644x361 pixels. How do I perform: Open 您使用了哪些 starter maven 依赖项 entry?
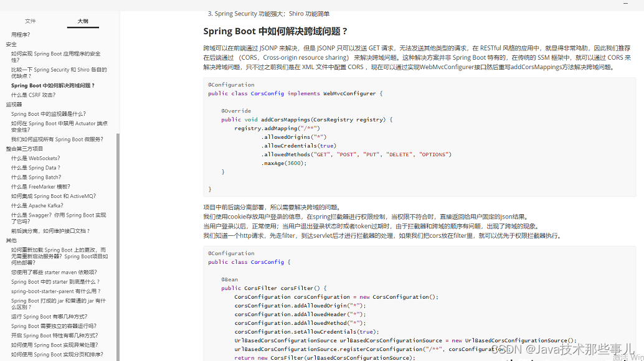coord(54,273)
